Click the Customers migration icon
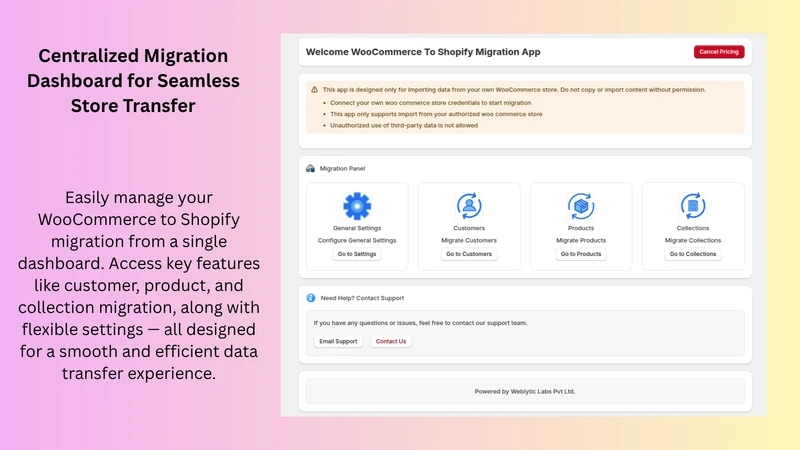The width and height of the screenshot is (800, 450). pyautogui.click(x=469, y=206)
